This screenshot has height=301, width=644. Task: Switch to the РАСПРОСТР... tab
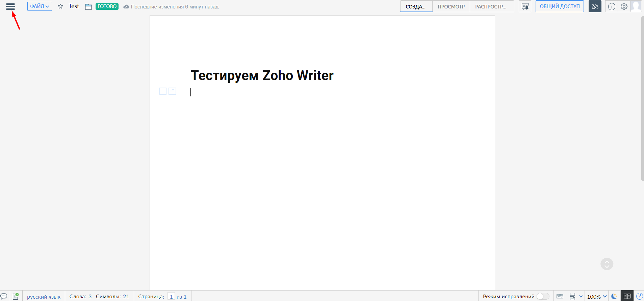point(492,6)
